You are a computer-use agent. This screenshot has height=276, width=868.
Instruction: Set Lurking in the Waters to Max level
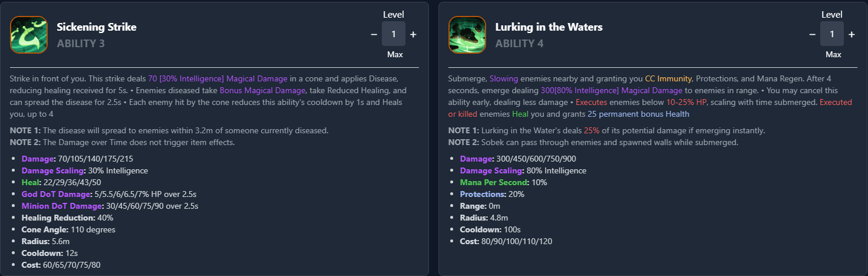click(x=833, y=54)
